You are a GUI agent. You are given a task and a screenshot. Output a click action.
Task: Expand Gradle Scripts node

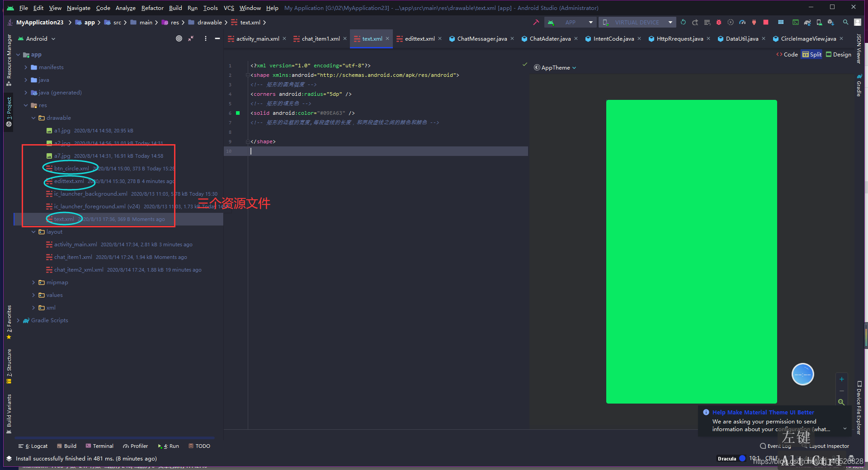click(18, 320)
